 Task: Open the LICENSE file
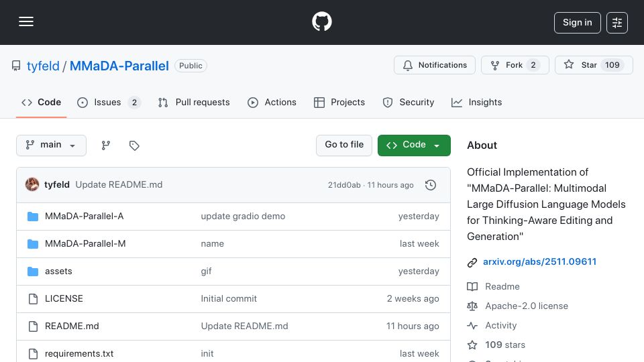click(x=64, y=299)
